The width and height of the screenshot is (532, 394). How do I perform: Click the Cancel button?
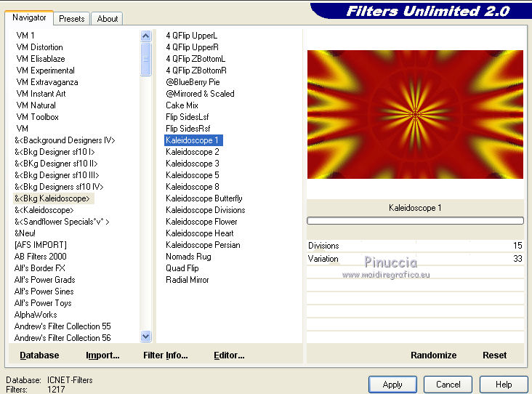click(x=448, y=385)
